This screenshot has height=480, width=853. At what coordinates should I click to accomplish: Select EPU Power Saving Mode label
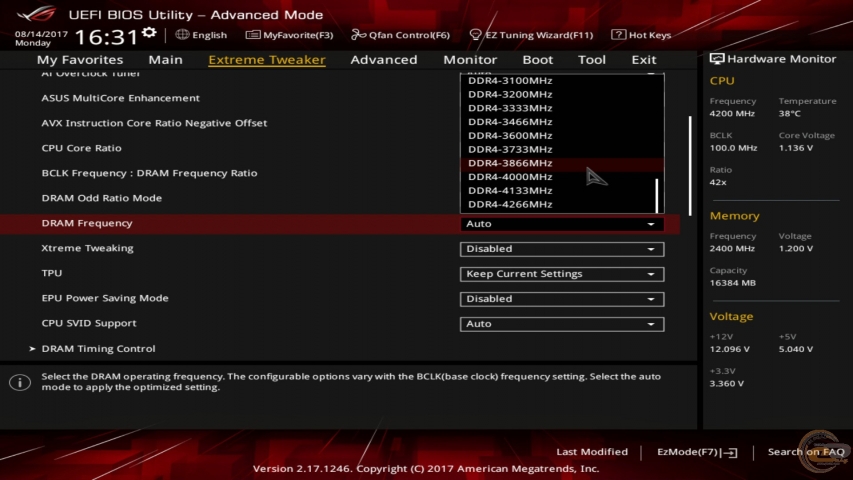tap(105, 298)
